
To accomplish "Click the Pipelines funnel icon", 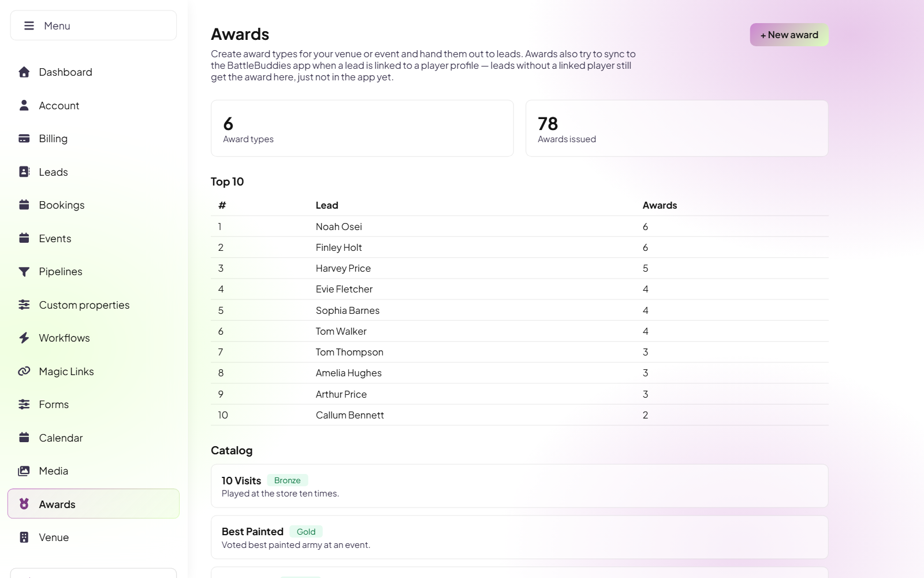I will (x=24, y=272).
